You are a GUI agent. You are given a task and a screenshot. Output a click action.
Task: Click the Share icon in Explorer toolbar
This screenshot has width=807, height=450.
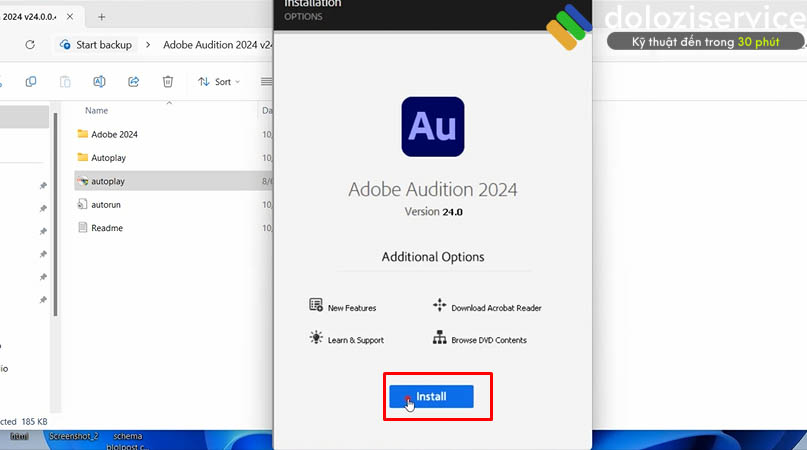coord(134,82)
